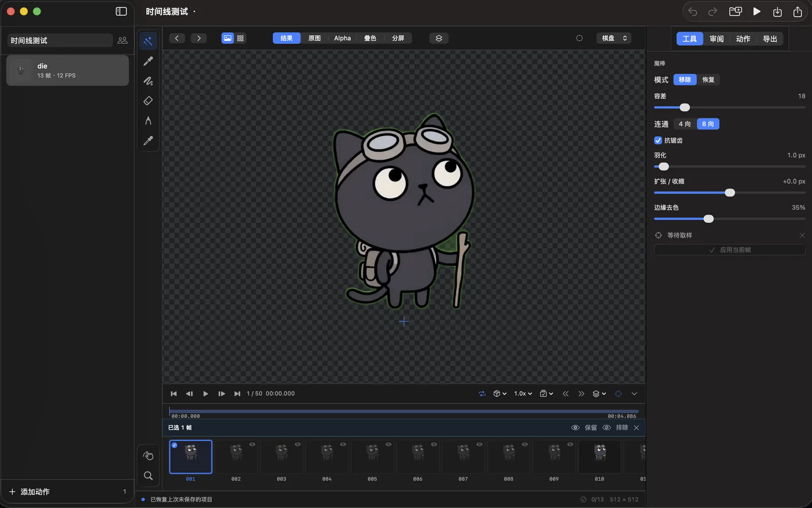The height and width of the screenshot is (508, 812).
Task: Select frame 010 thumbnail
Action: [x=599, y=457]
